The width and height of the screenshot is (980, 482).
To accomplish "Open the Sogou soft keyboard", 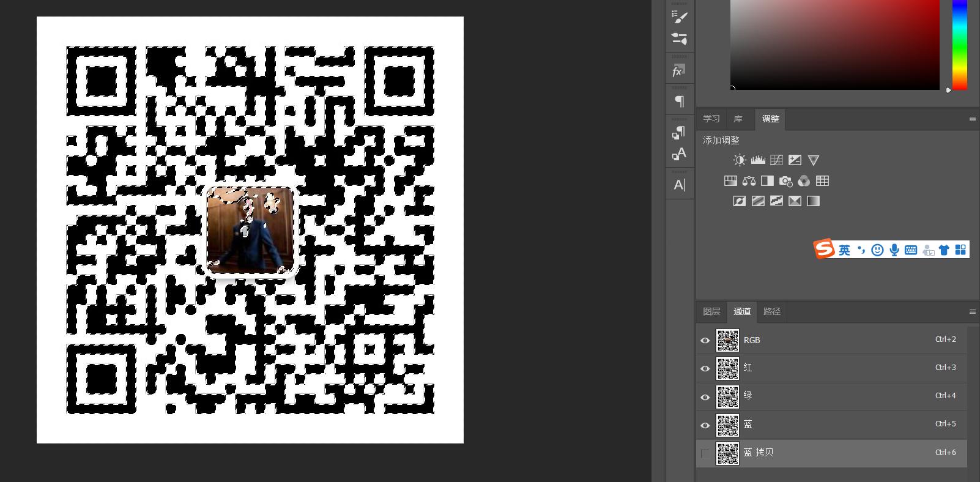I will coord(911,250).
